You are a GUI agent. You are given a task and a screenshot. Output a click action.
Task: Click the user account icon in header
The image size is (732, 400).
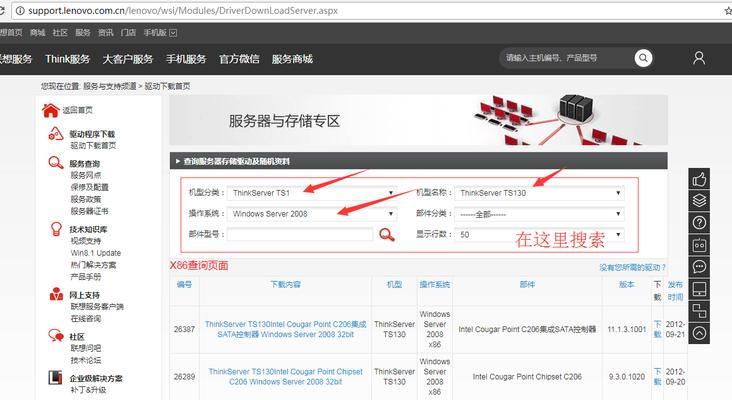tap(699, 58)
